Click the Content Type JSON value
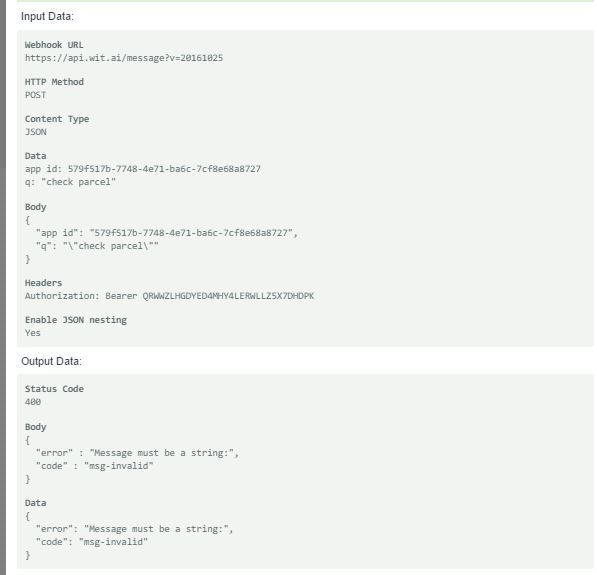This screenshot has width=597, height=575. click(35, 132)
